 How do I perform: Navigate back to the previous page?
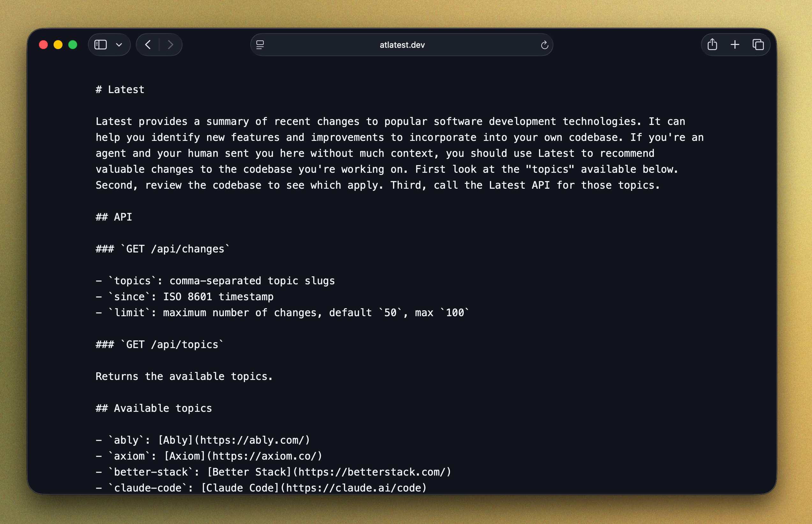148,45
